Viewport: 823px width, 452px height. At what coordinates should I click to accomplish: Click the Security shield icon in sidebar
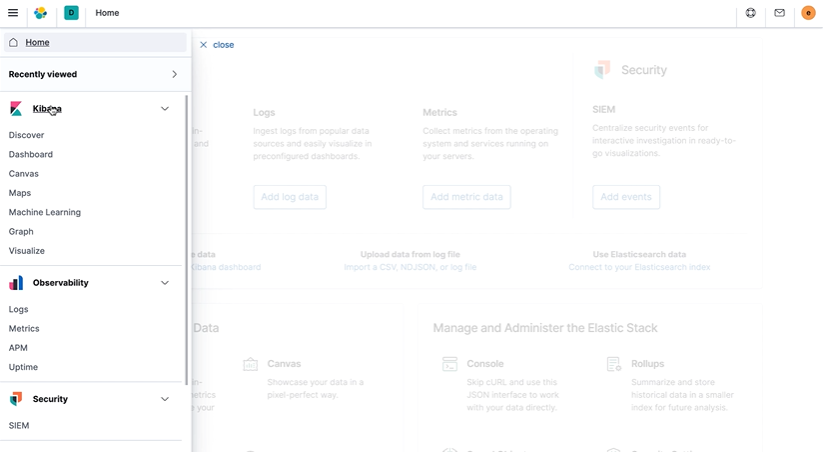click(16, 399)
